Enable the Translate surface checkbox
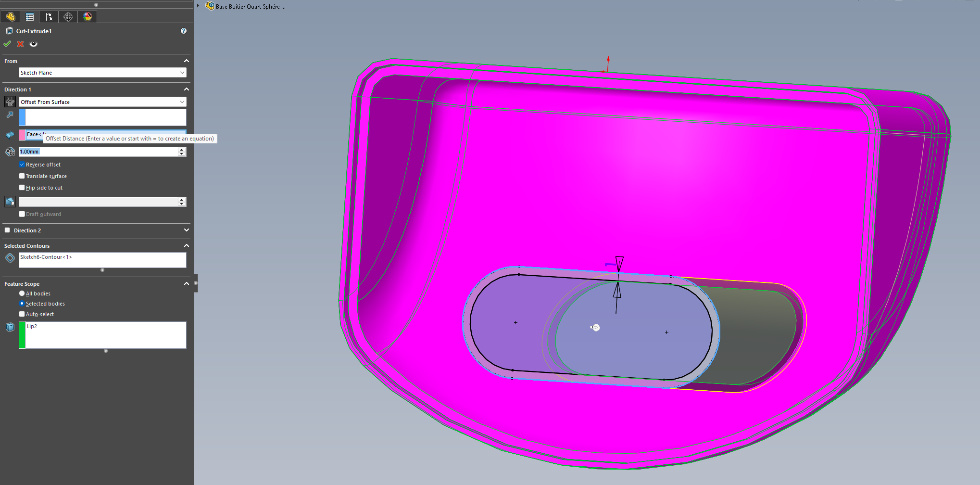Screen dimensions: 980x485 coord(22,176)
